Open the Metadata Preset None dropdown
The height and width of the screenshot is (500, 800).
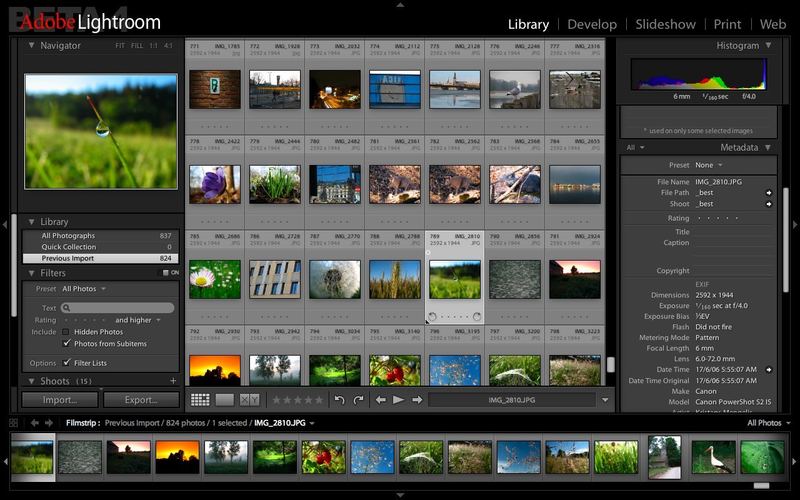708,165
